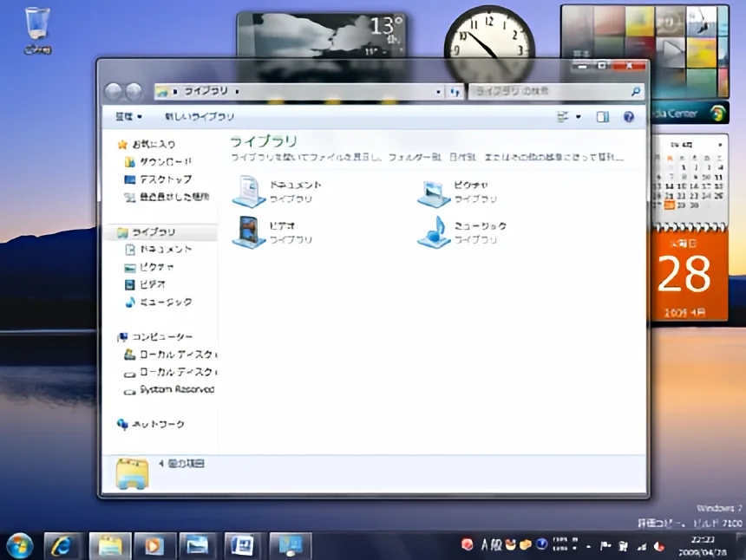
Task: Select ダウンロード in the favorites sidebar
Action: (165, 162)
